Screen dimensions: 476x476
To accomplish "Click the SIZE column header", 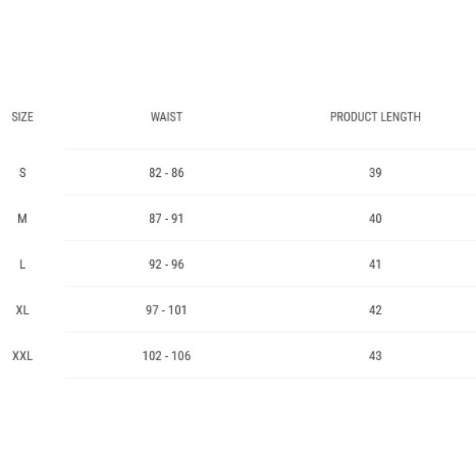I will point(22,117).
